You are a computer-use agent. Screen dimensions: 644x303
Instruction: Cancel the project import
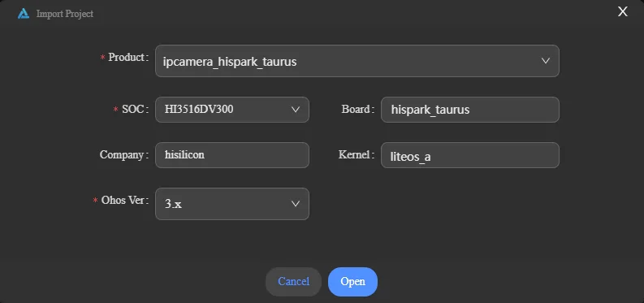click(x=293, y=282)
